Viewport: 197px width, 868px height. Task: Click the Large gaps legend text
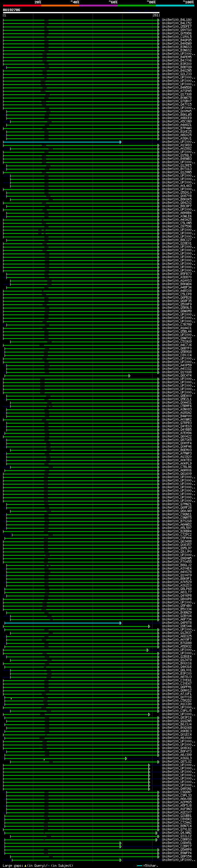pos(13,866)
